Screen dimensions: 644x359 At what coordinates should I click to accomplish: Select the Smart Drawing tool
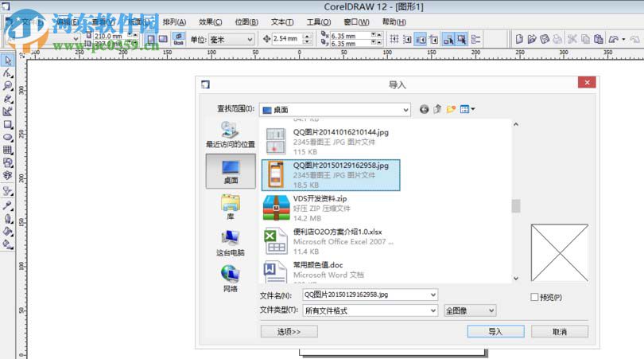[7, 111]
